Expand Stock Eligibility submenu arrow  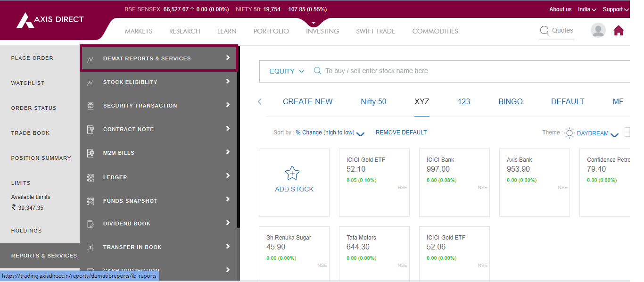[228, 81]
